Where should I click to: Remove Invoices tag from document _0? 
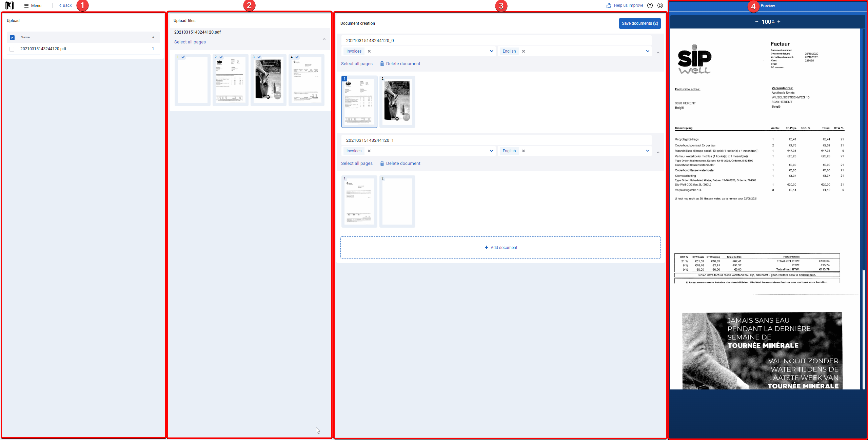369,51
